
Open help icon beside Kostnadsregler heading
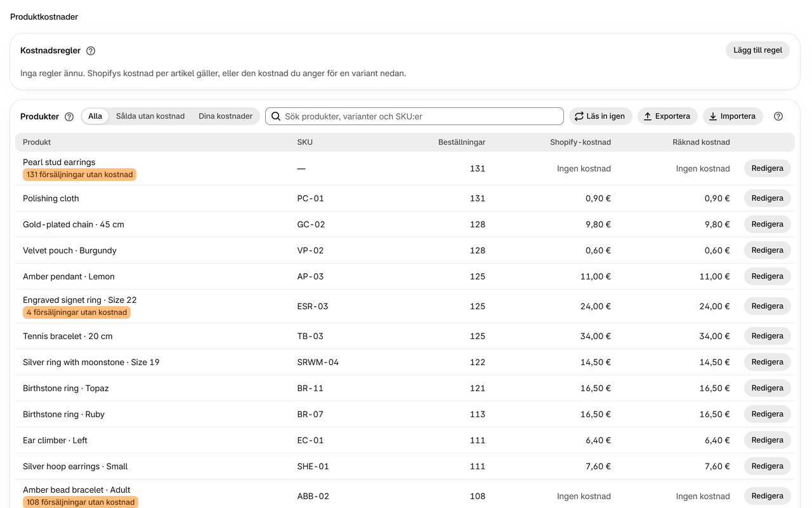(x=91, y=51)
